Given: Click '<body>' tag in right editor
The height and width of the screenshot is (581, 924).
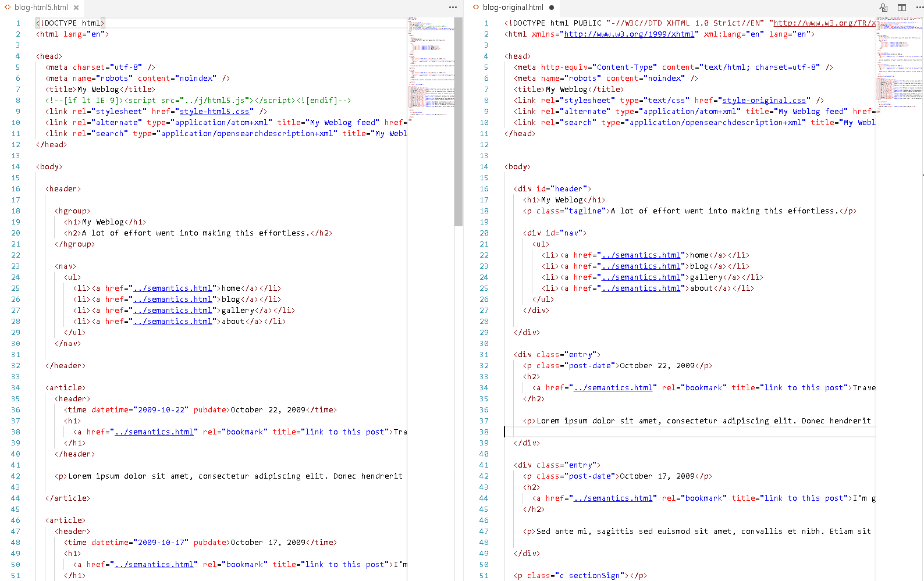Looking at the screenshot, I should point(517,166).
